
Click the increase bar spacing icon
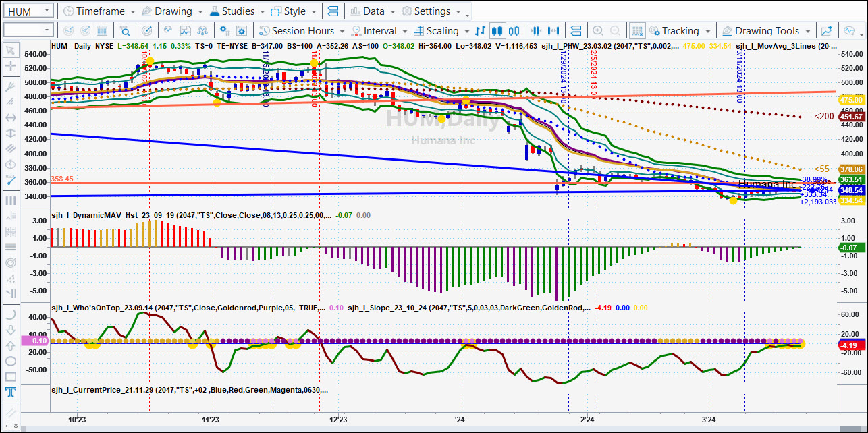point(554,31)
